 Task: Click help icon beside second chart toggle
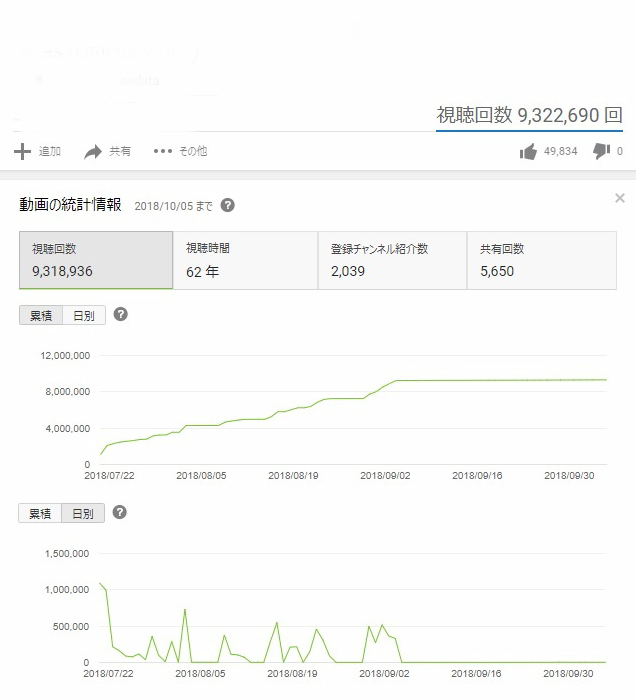120,512
